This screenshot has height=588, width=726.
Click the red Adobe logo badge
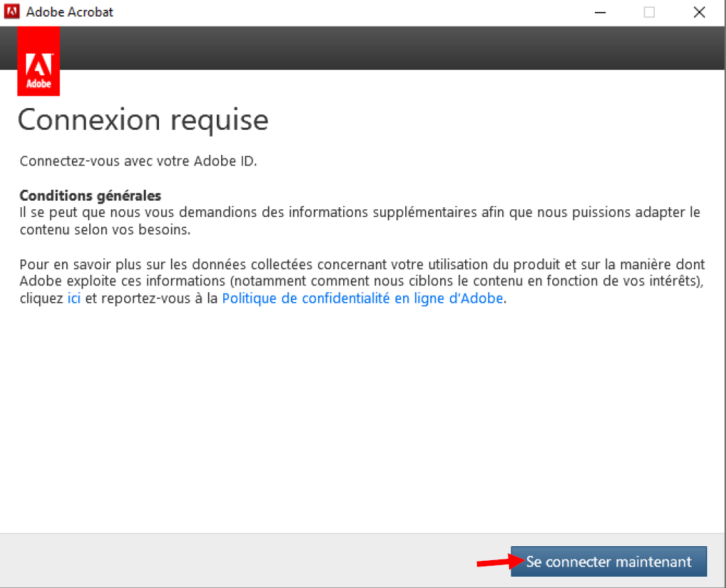click(x=38, y=69)
